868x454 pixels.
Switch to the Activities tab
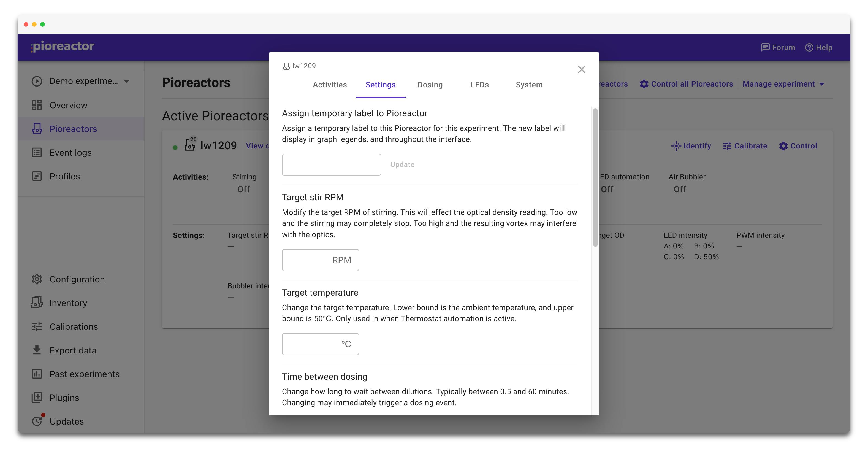coord(330,85)
